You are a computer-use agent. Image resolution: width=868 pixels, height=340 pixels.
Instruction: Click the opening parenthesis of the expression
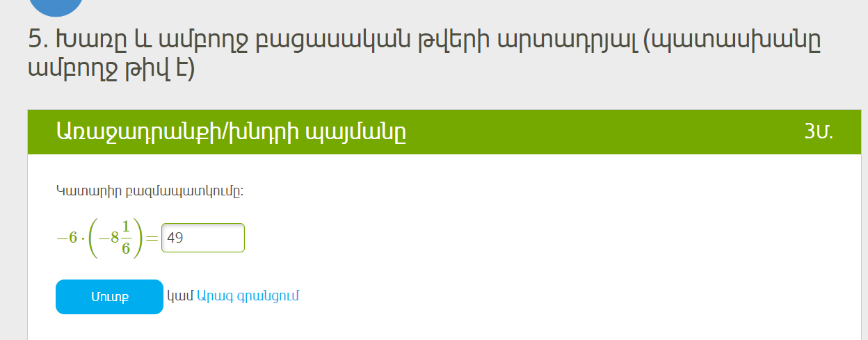click(93, 238)
